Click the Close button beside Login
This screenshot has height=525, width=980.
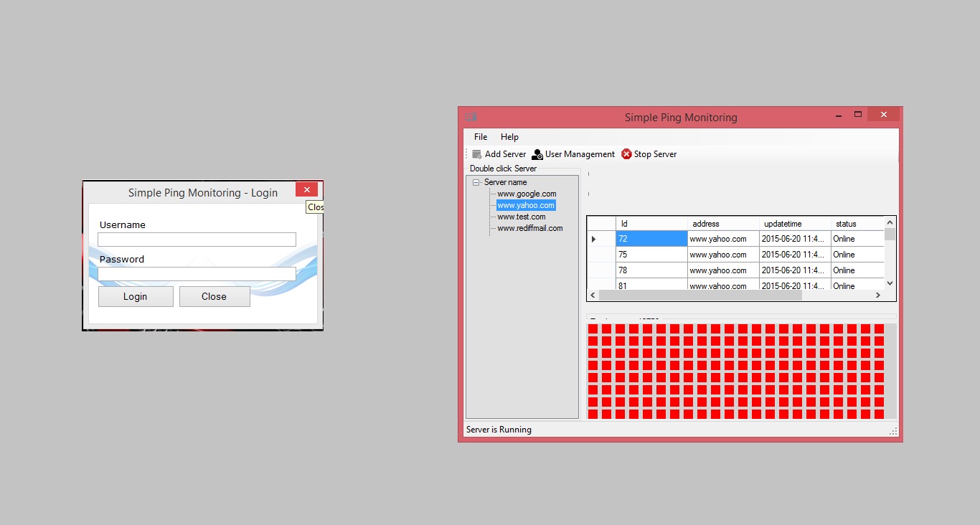tap(215, 297)
